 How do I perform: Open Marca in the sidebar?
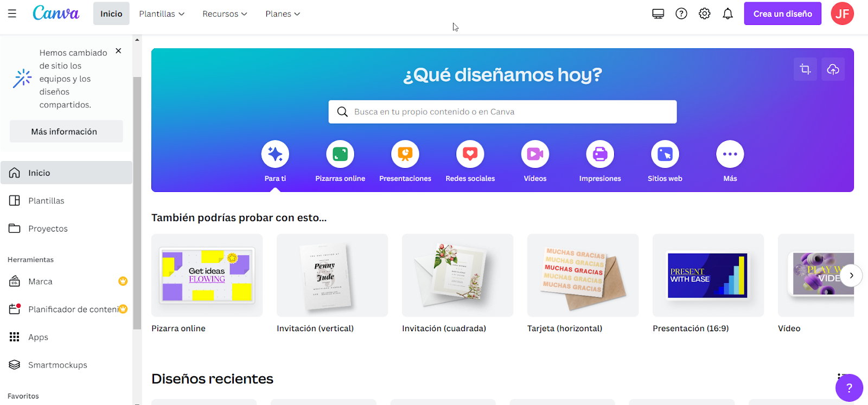pyautogui.click(x=66, y=281)
